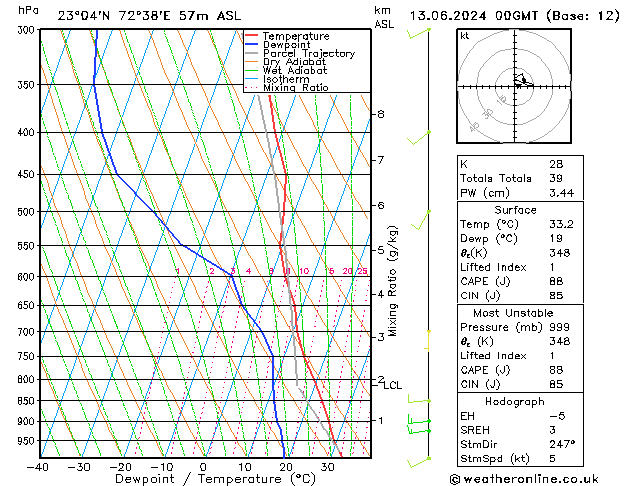Image resolution: width=629 pixels, height=486 pixels.
Task: Click the LCL marker label
Action: pos(392,386)
